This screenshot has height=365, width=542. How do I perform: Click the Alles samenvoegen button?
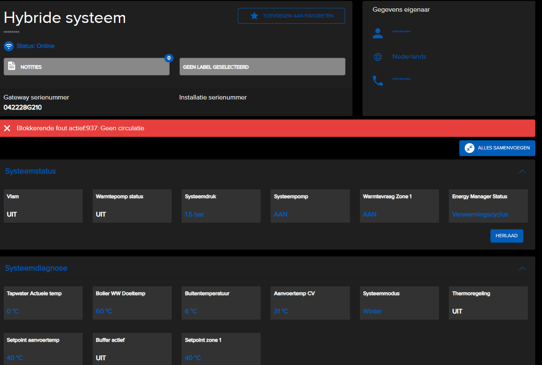[497, 148]
